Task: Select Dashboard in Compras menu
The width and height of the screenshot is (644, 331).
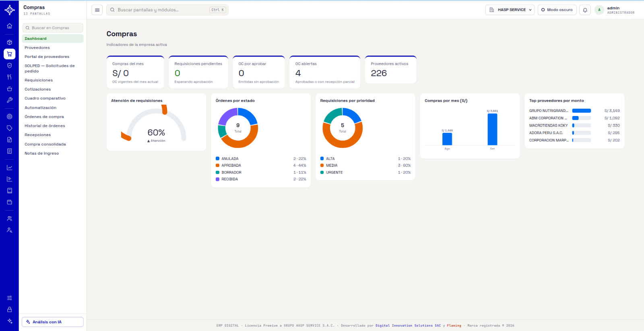Action: pyautogui.click(x=53, y=39)
